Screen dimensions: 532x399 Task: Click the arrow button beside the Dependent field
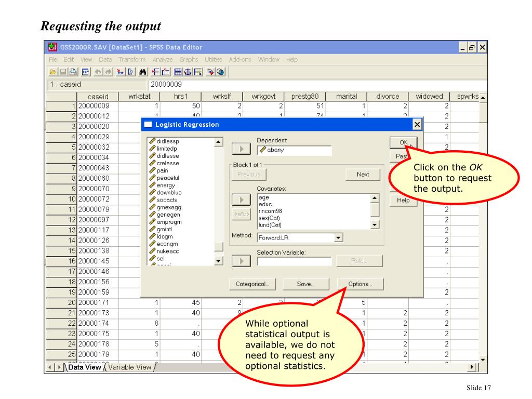pyautogui.click(x=241, y=149)
